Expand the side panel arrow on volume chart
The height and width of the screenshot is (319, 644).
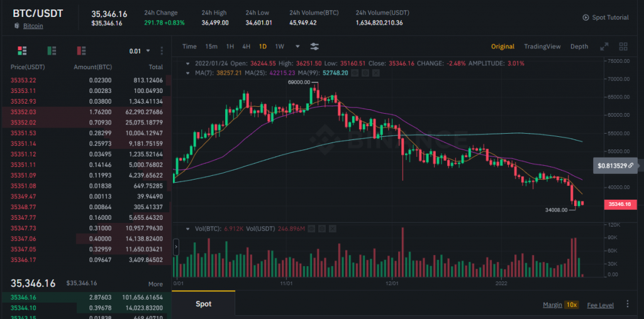(x=176, y=247)
